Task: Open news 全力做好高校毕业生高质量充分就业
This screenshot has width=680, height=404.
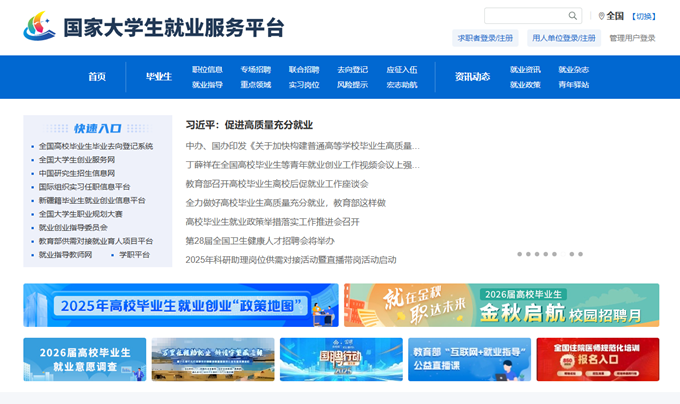Action: [285, 203]
